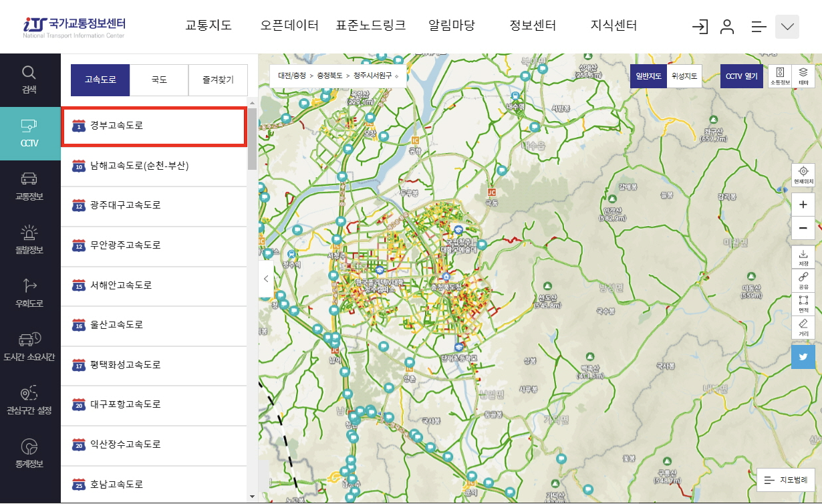Select 호남고속도로 in the list

pos(154,485)
